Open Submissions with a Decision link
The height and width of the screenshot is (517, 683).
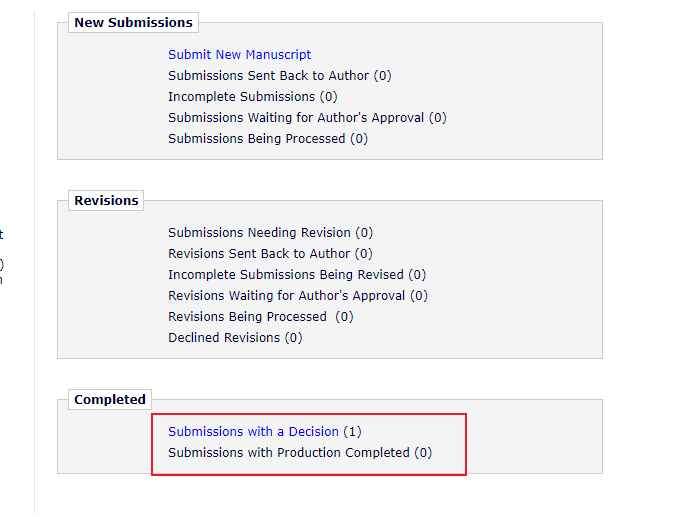(253, 432)
